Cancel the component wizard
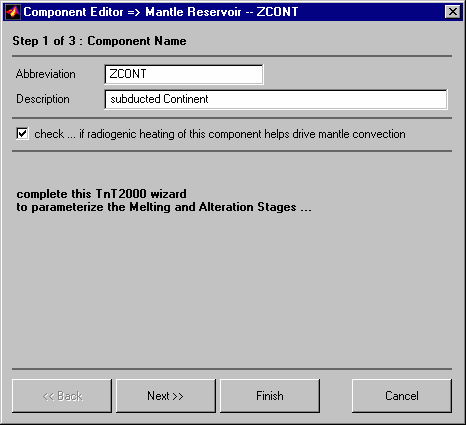 click(402, 396)
